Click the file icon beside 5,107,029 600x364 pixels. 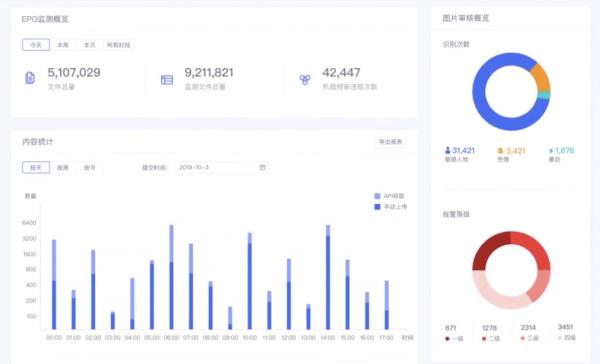point(30,78)
